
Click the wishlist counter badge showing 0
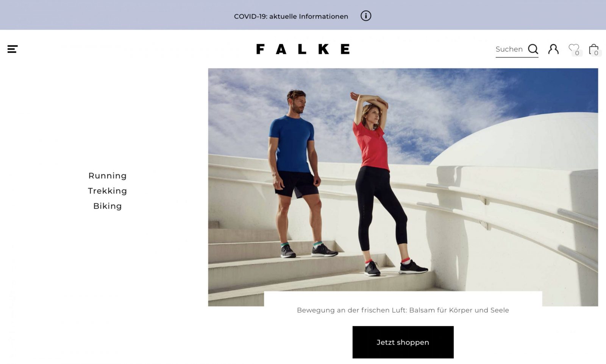pos(577,53)
